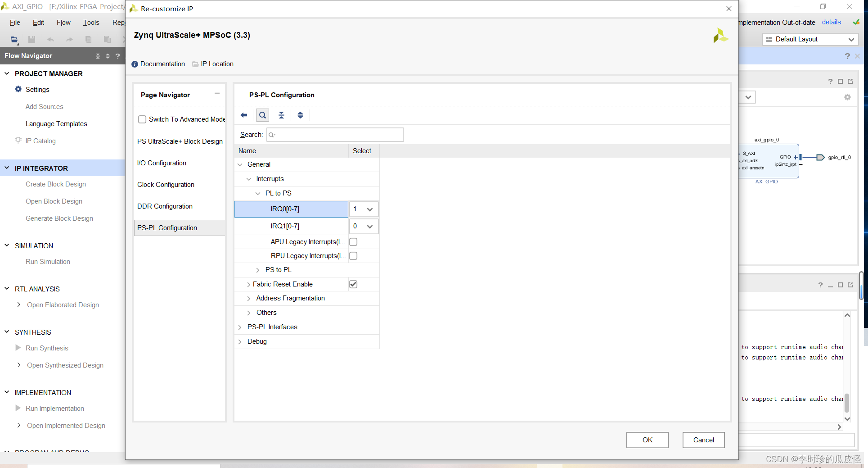Viewport: 868px width, 468px height.
Task: Click the Undo arrow in main toolbar
Action: 50,40
